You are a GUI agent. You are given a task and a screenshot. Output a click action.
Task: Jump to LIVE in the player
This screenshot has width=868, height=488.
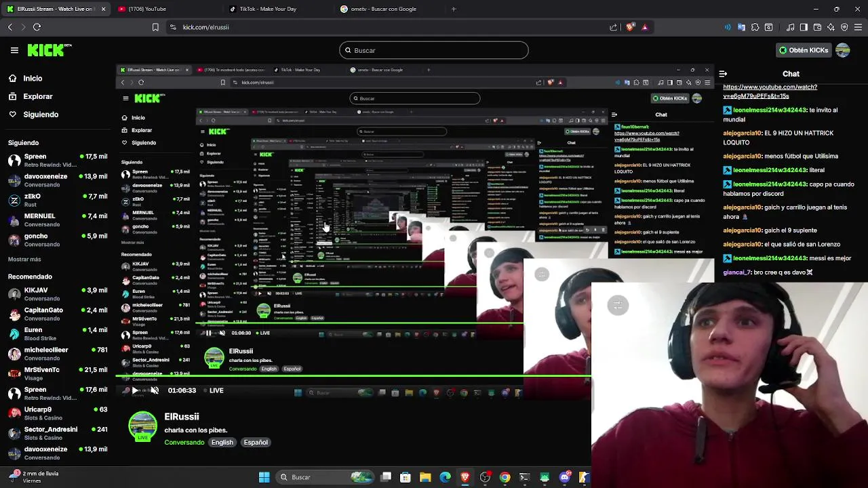pos(213,390)
